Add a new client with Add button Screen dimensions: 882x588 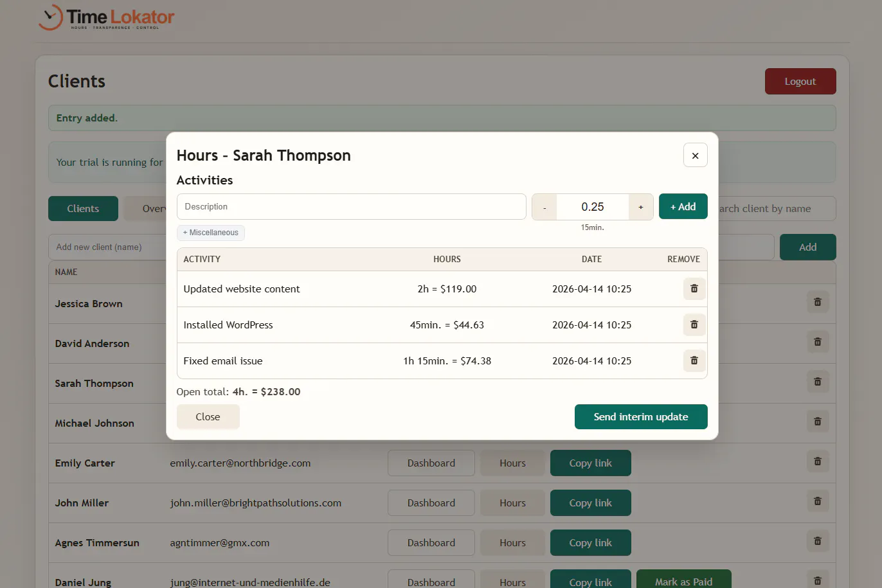click(x=808, y=247)
